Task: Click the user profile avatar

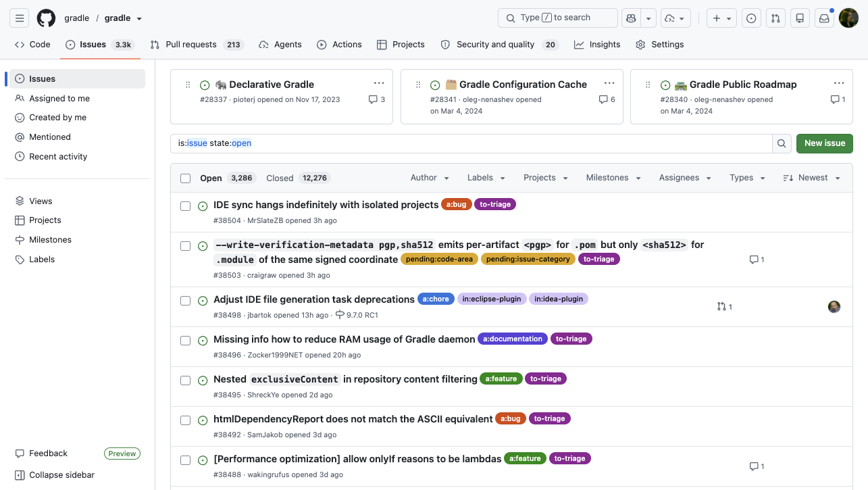Action: coord(848,18)
